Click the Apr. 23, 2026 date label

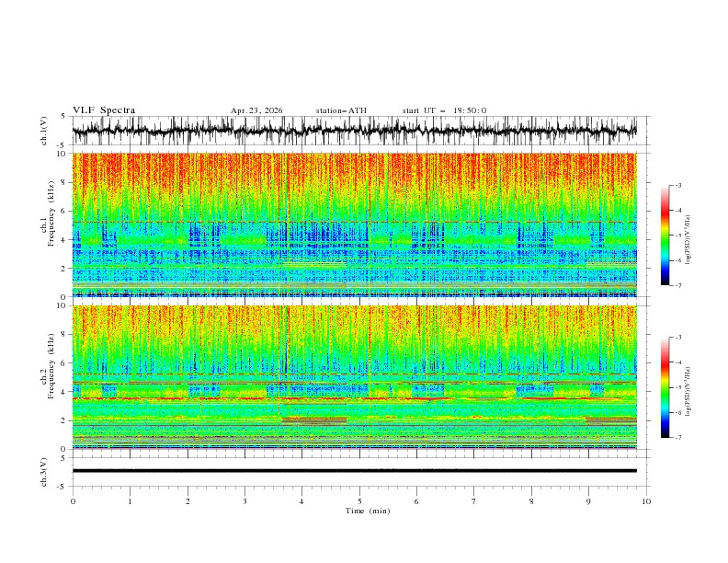pyautogui.click(x=256, y=110)
